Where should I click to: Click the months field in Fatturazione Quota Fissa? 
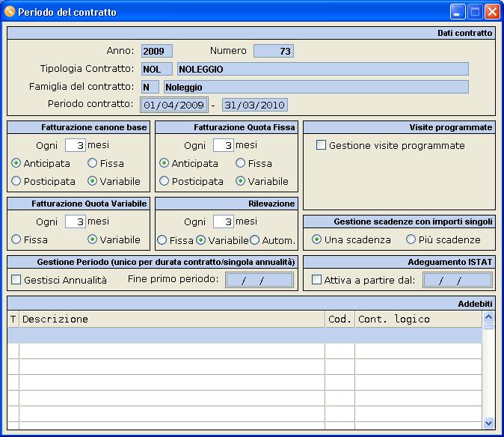(224, 145)
